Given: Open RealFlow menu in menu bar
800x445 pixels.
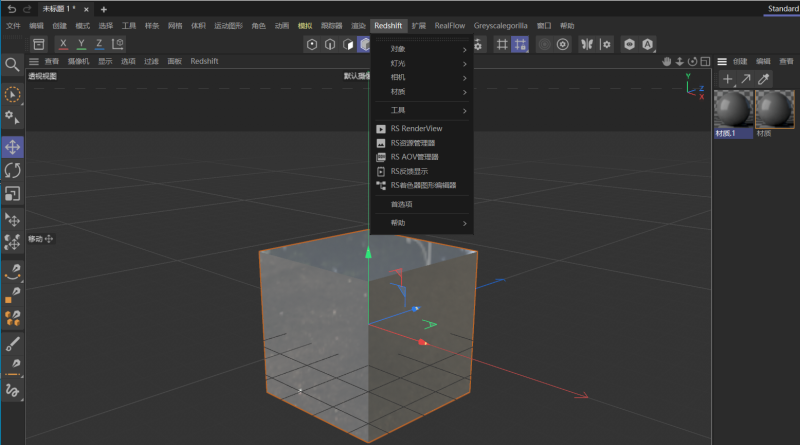Looking at the screenshot, I should point(449,26).
